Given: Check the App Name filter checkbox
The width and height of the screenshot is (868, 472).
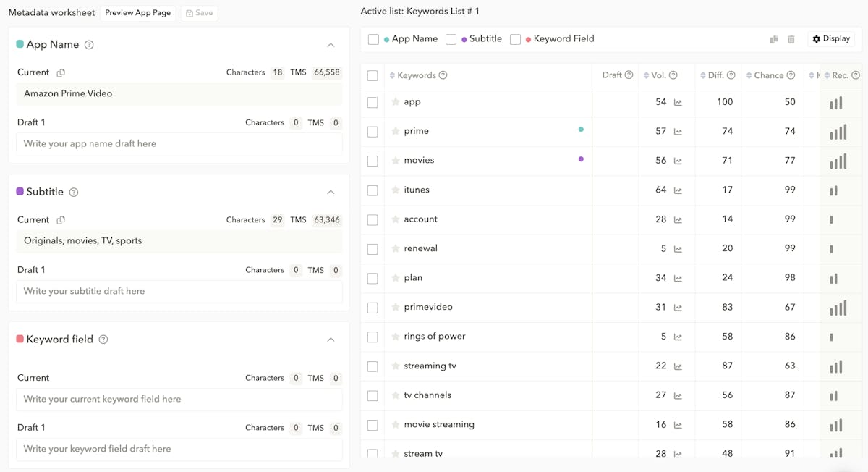Looking at the screenshot, I should pyautogui.click(x=373, y=39).
